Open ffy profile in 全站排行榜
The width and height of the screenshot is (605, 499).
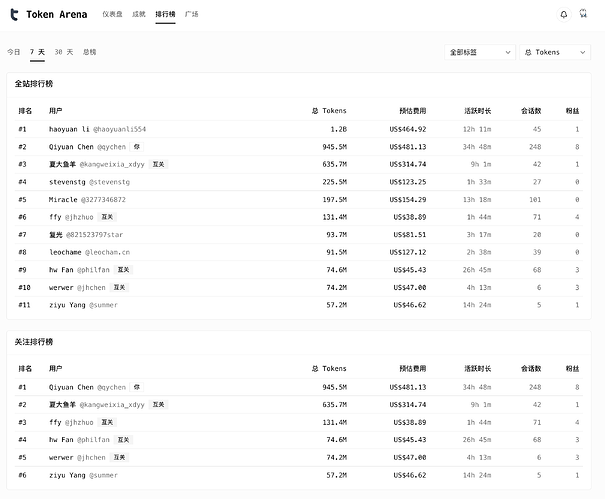(x=71, y=217)
